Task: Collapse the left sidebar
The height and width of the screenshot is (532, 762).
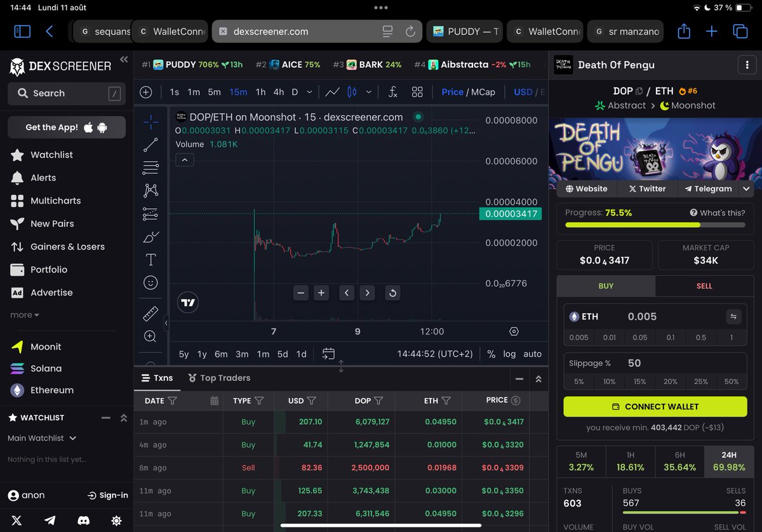Action: point(123,58)
